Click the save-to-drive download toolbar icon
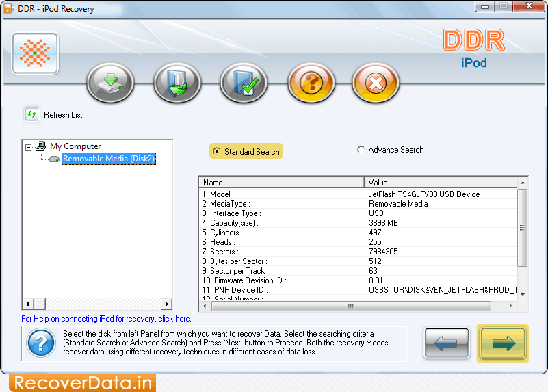The height and width of the screenshot is (392, 548). point(110,83)
